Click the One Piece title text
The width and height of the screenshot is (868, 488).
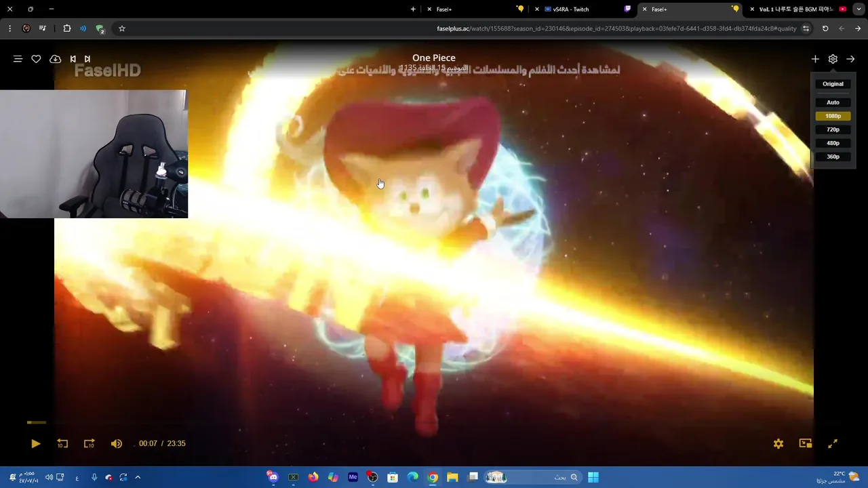click(x=434, y=58)
